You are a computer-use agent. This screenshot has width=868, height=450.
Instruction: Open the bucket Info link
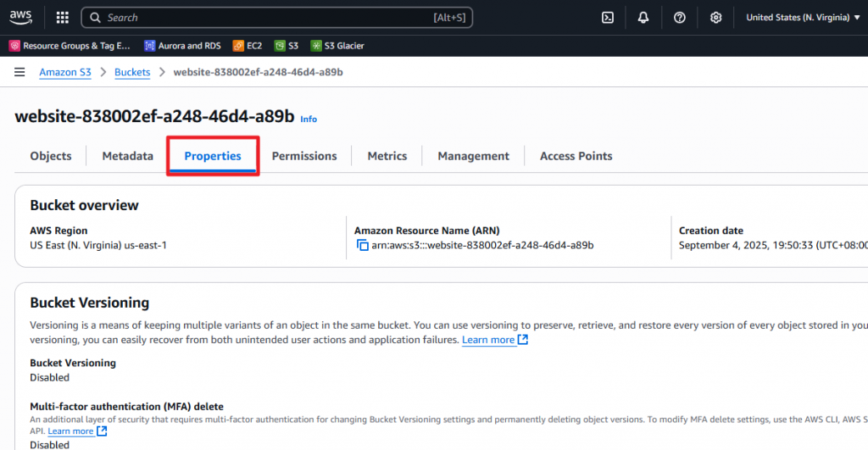pos(309,119)
